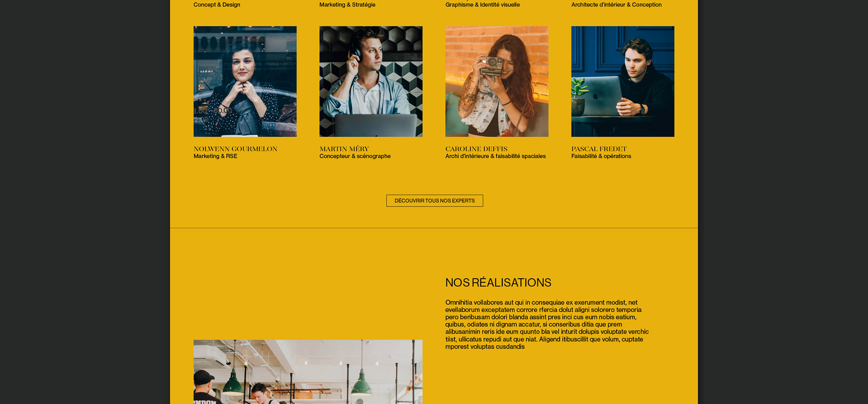The width and height of the screenshot is (868, 404).
Task: Click Caroline Deffis's photo holding camera
Action: pos(497,81)
